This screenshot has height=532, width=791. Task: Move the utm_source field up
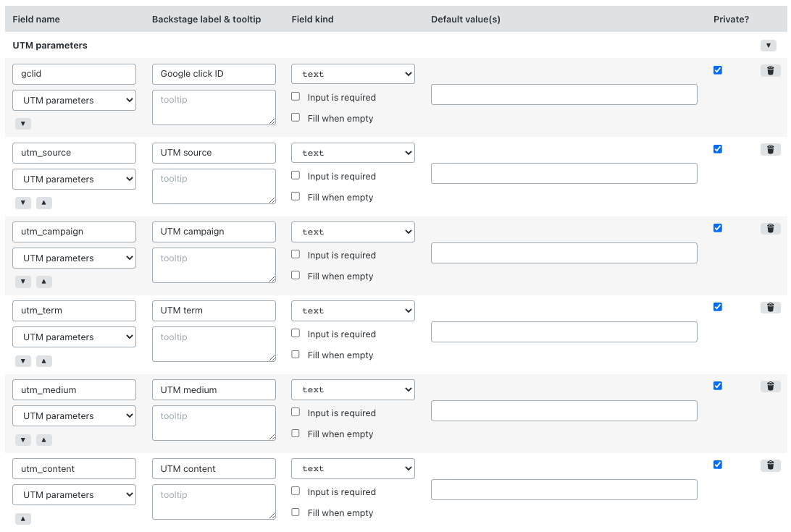(43, 203)
